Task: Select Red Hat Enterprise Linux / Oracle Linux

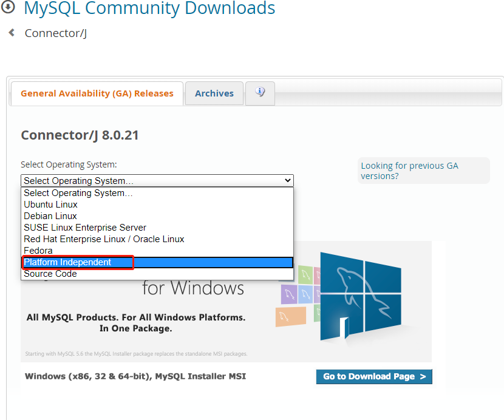Action: [157, 239]
